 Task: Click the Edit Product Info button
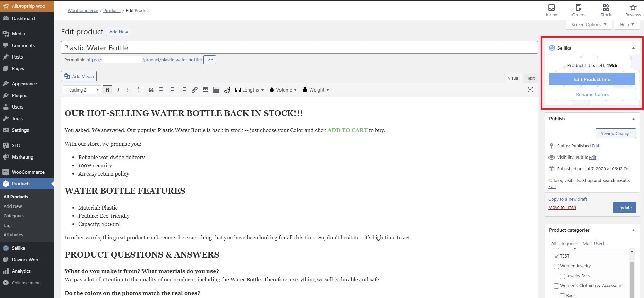592,79
